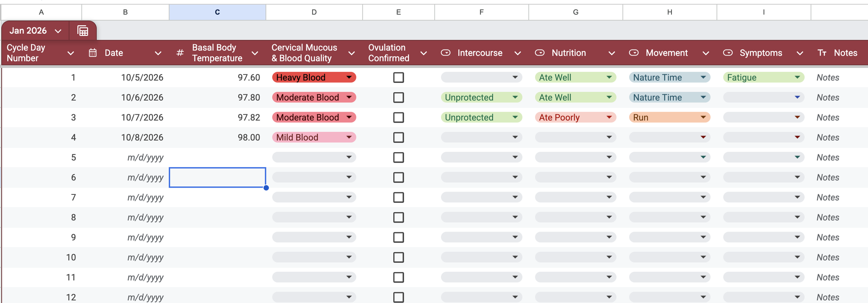Click the number type icon beside Basal Body Temperature

pos(180,53)
